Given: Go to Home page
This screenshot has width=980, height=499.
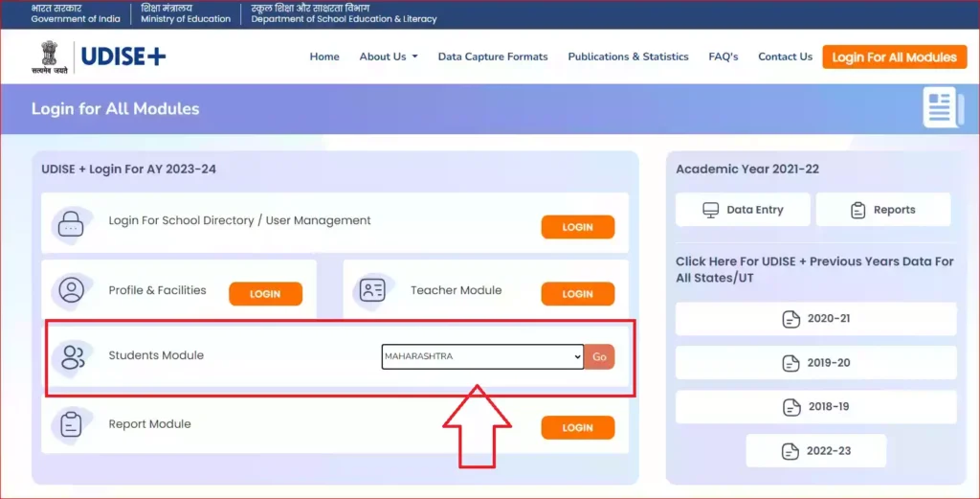Looking at the screenshot, I should click(324, 57).
